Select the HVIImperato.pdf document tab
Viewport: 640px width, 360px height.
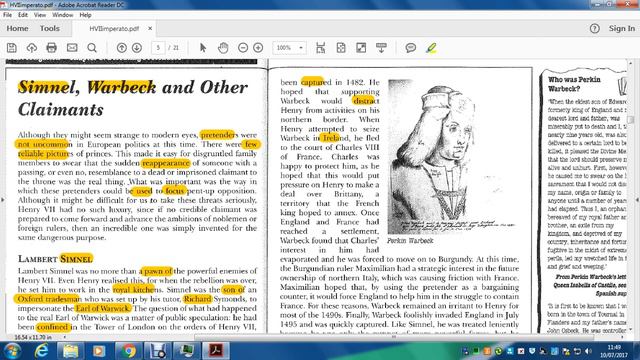pos(114,29)
